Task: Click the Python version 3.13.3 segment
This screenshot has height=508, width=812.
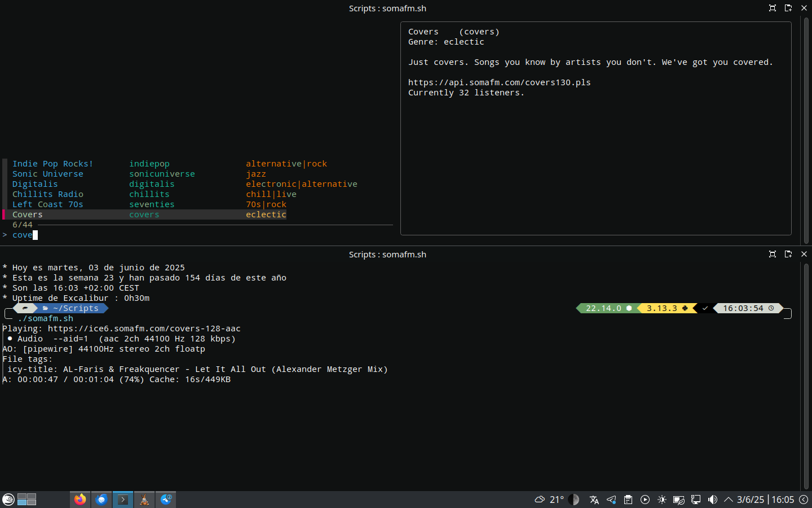Action: pos(667,308)
